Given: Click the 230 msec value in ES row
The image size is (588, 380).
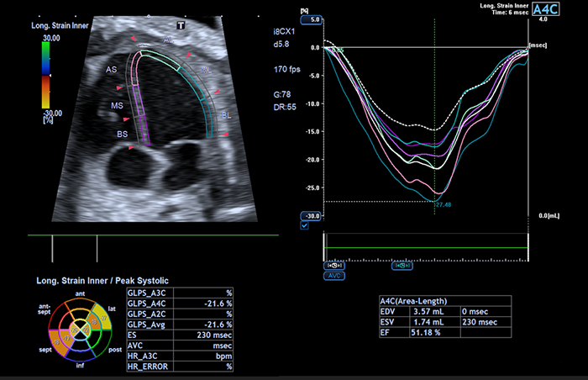Looking at the screenshot, I should 214,335.
